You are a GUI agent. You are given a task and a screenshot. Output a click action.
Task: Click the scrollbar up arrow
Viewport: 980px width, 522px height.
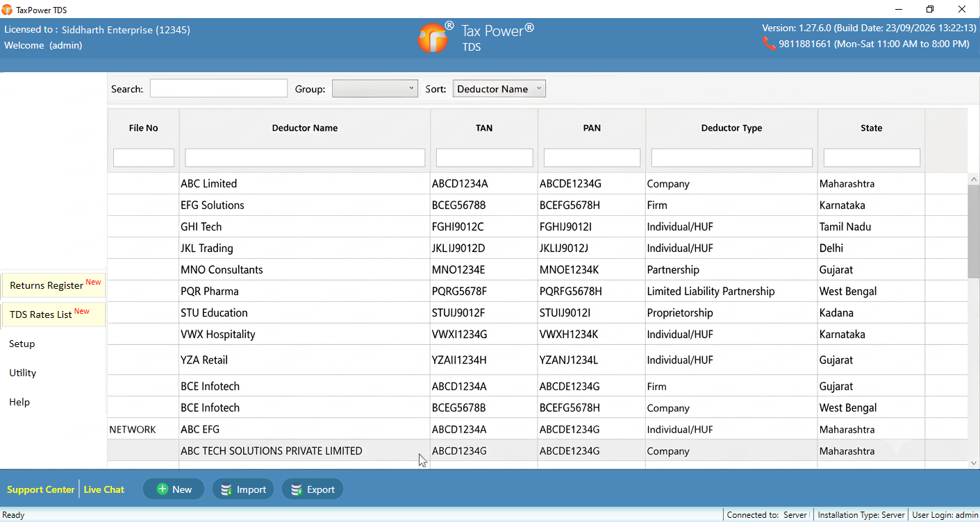[974, 179]
